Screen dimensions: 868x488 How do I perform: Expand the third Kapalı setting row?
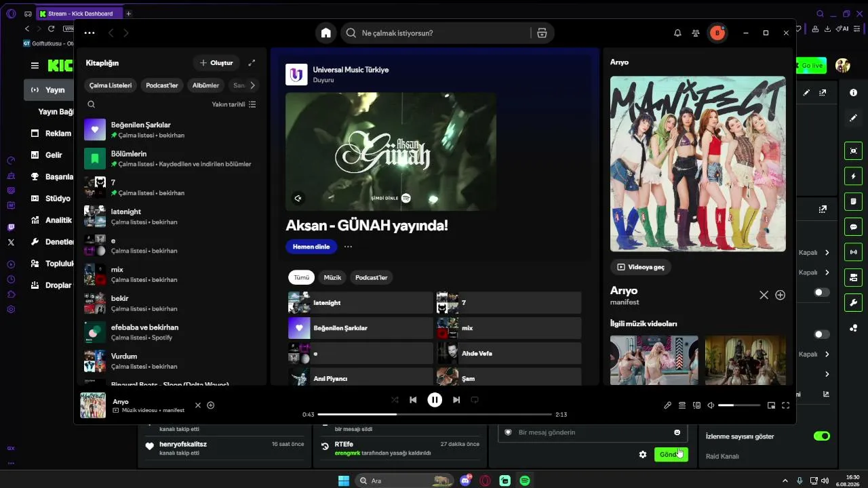814,354
